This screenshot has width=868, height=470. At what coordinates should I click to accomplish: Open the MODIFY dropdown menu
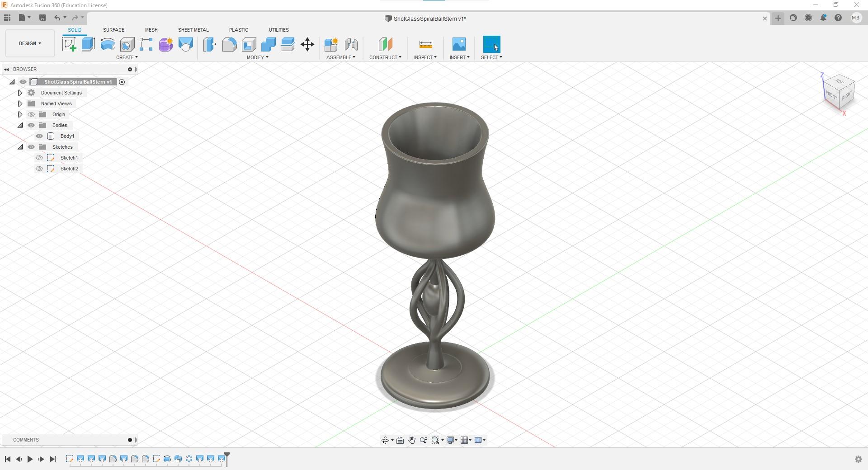tap(257, 57)
